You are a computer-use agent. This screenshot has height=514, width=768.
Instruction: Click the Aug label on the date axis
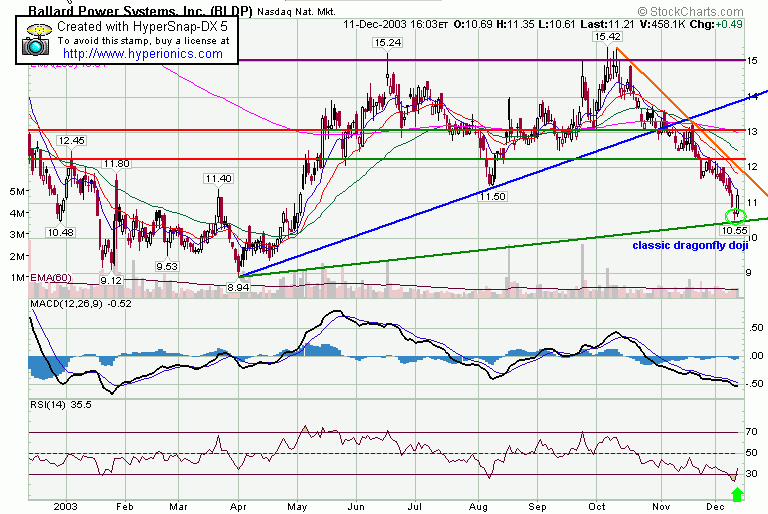click(x=478, y=507)
